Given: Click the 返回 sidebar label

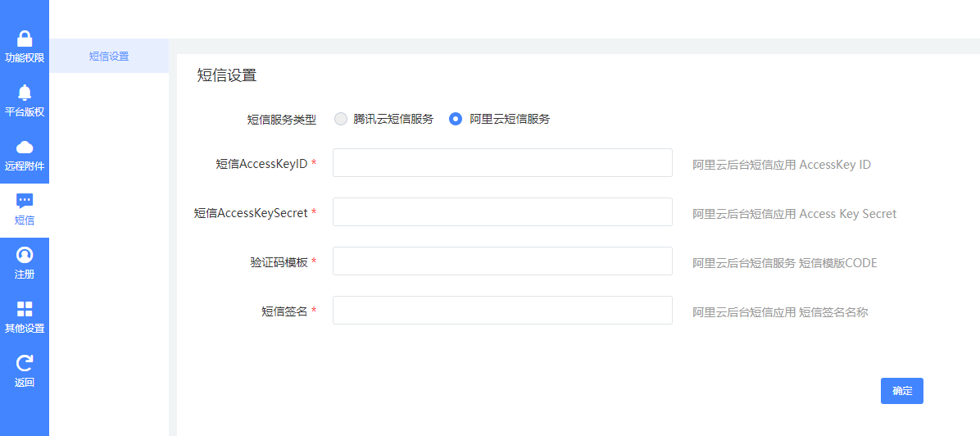Looking at the screenshot, I should (25, 382).
